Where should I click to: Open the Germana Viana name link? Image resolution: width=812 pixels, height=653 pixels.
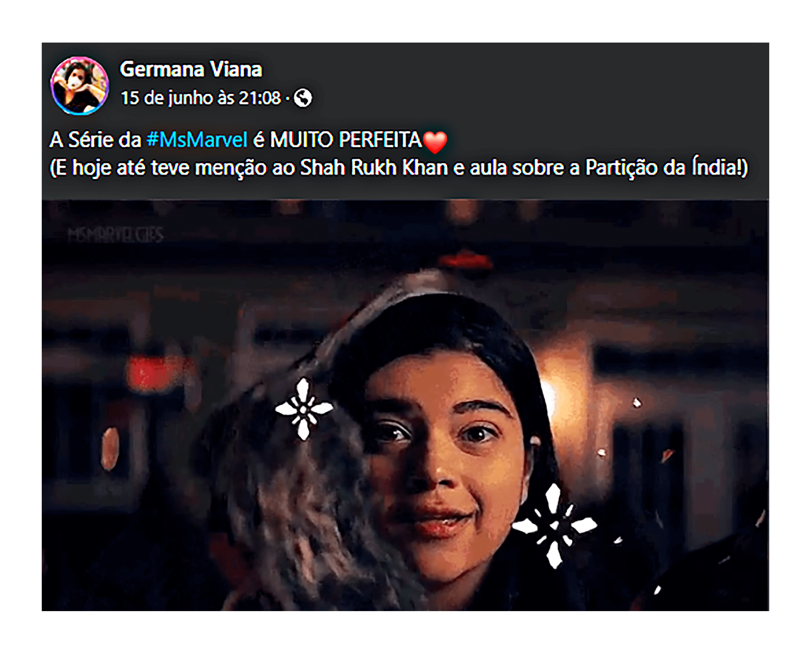(x=191, y=69)
